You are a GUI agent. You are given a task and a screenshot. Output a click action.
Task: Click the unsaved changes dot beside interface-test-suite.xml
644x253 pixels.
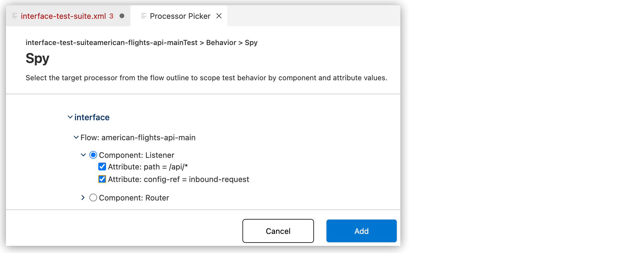(122, 16)
